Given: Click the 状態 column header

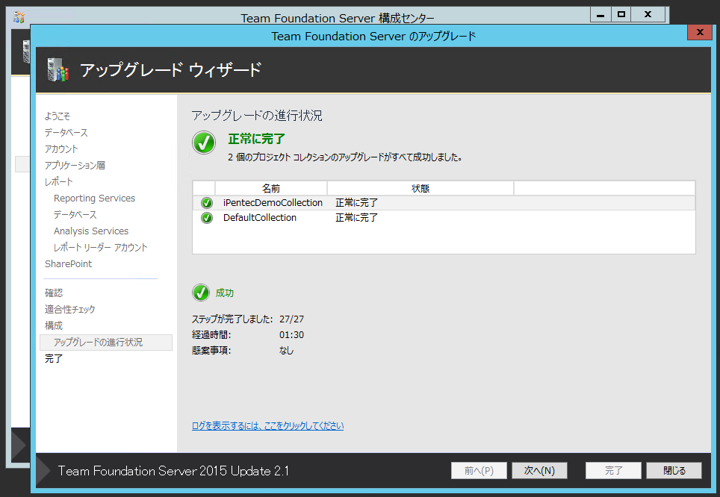Looking at the screenshot, I should click(420, 188).
